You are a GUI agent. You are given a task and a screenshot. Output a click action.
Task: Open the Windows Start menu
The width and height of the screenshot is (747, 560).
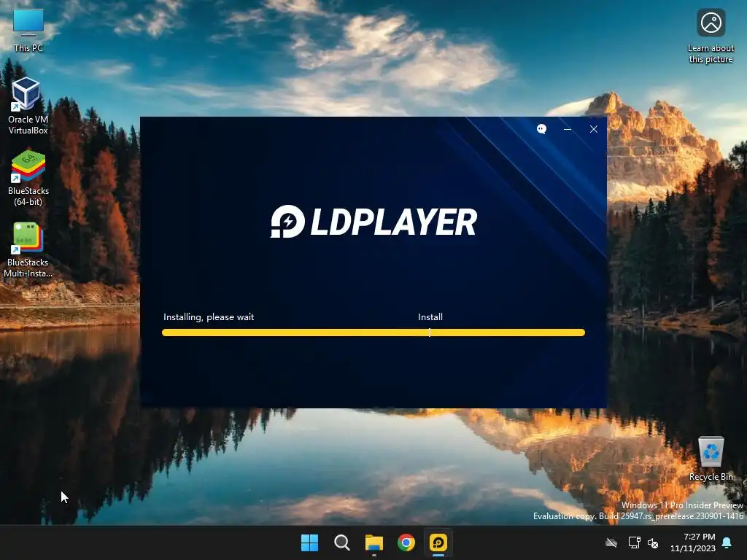(309, 542)
